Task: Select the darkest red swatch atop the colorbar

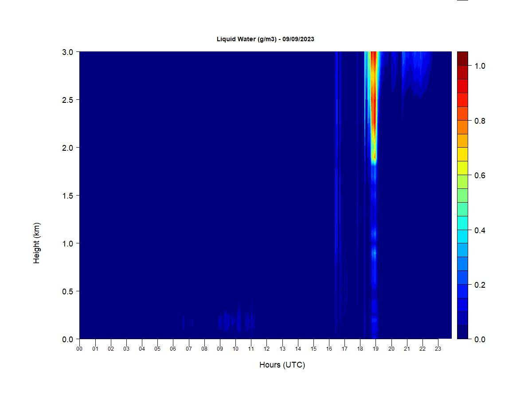Action: point(462,58)
